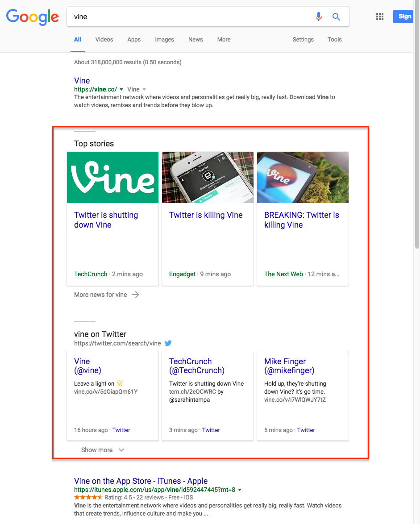Screen dimensions: 420x524
Task: Open the Google apps grid
Action: tap(379, 17)
